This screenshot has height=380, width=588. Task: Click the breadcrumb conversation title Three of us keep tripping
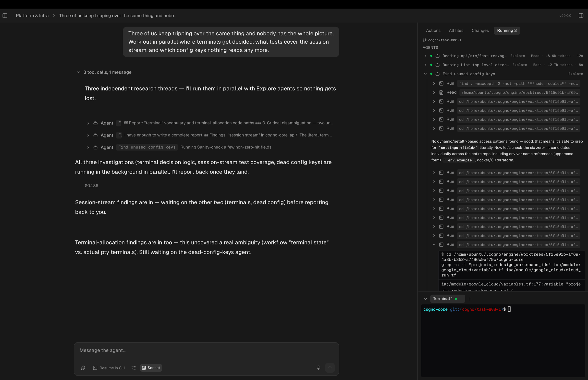point(118,15)
